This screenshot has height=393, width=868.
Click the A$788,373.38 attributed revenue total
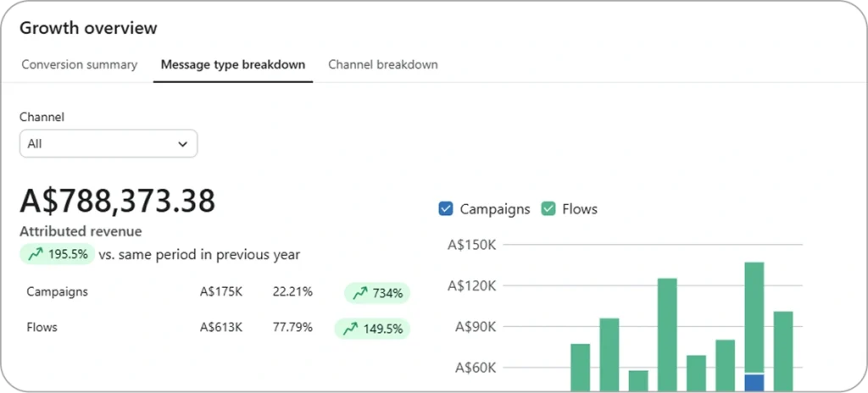pos(118,201)
